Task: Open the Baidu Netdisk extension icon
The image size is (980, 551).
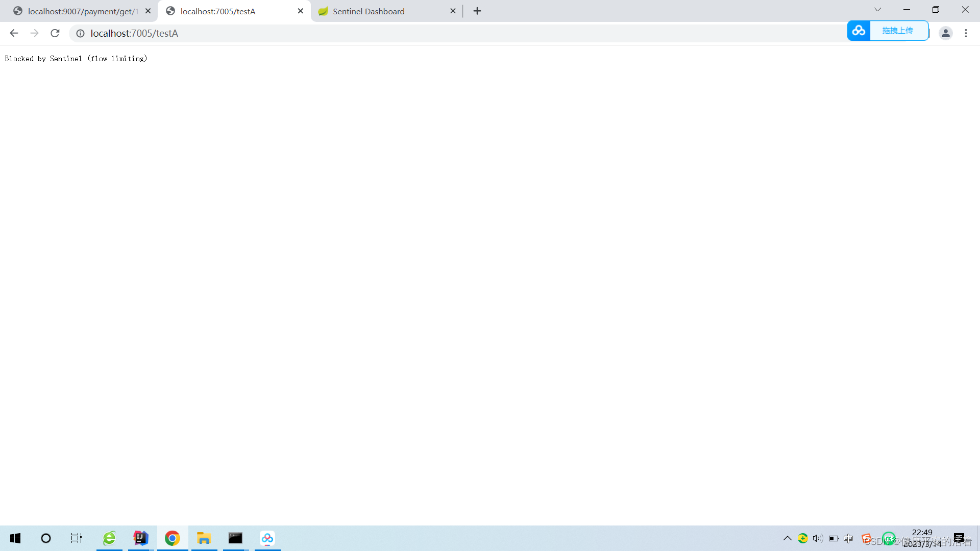Action: coord(859,31)
